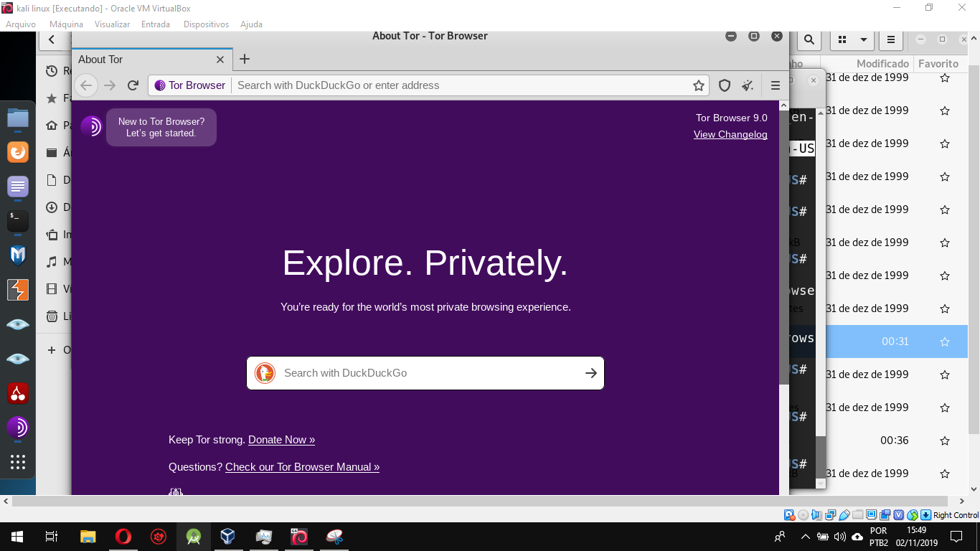Close the About Tor tab
Viewport: 980px width, 551px height.
(x=220, y=60)
